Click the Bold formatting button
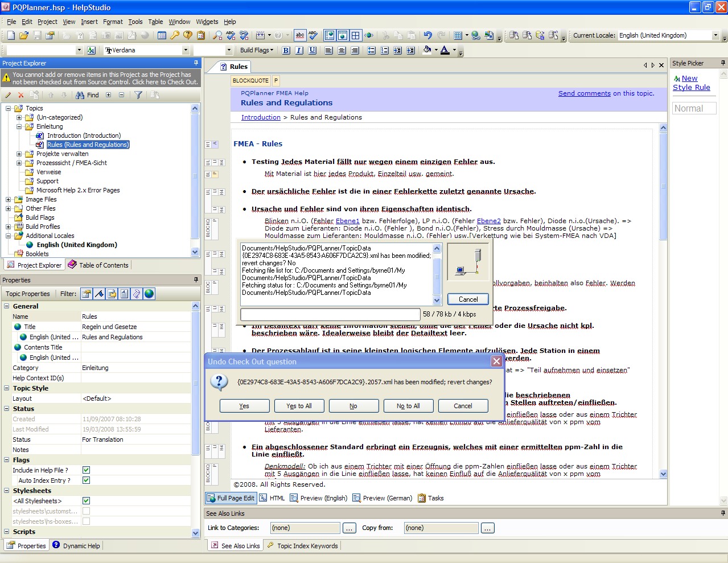728x563 pixels. (286, 50)
